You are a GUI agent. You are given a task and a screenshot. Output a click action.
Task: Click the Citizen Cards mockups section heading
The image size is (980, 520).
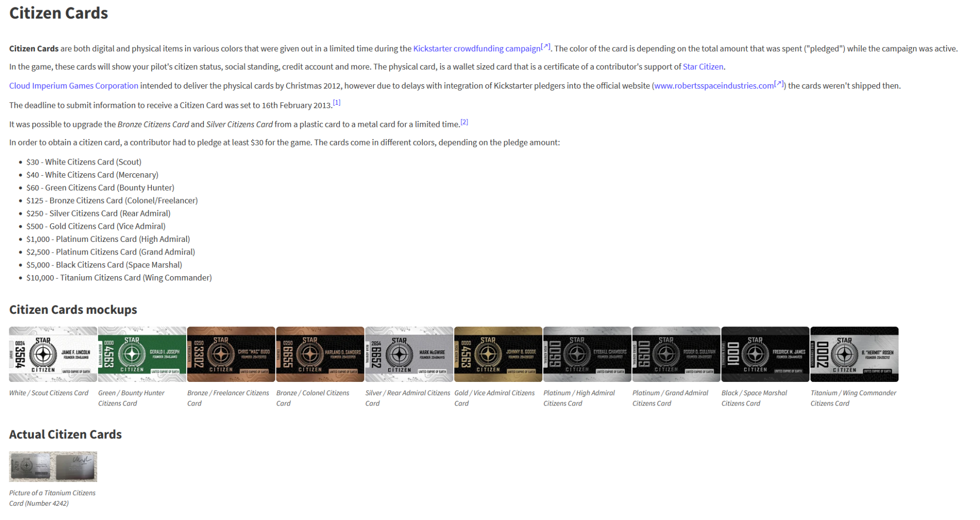tap(73, 309)
